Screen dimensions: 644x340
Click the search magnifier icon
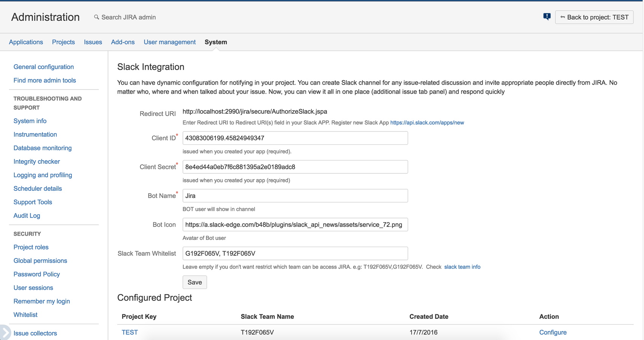tap(97, 17)
